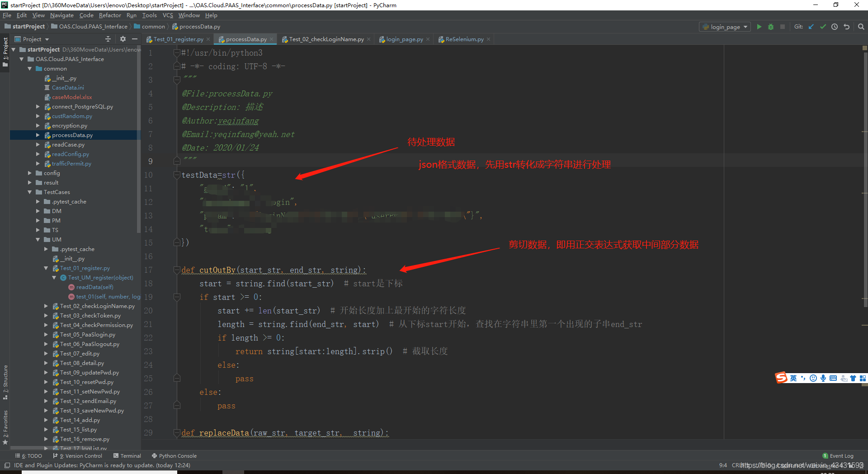Show Git history clock icon
Image resolution: width=868 pixels, height=474 pixels.
pyautogui.click(x=835, y=27)
